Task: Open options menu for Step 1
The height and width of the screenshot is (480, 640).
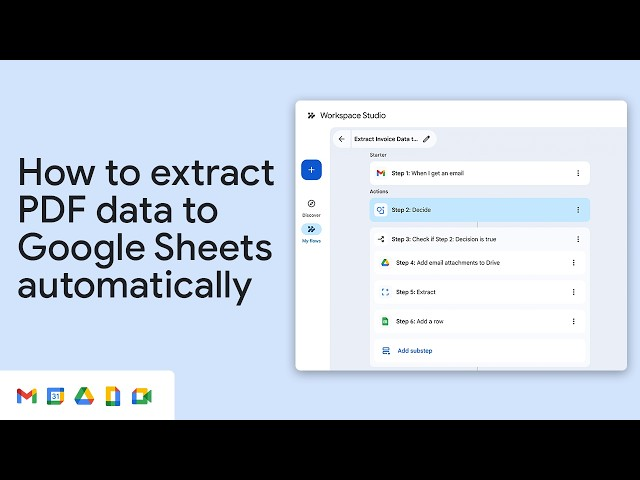Action: coord(577,173)
